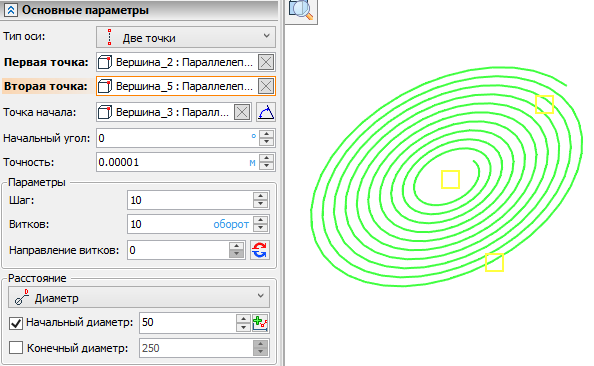Click the Две точки axis icon
The width and height of the screenshot is (594, 366).
point(109,37)
